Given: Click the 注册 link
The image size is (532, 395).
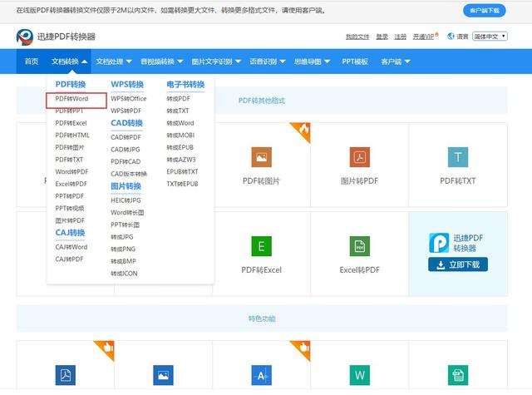Looking at the screenshot, I should [x=400, y=37].
